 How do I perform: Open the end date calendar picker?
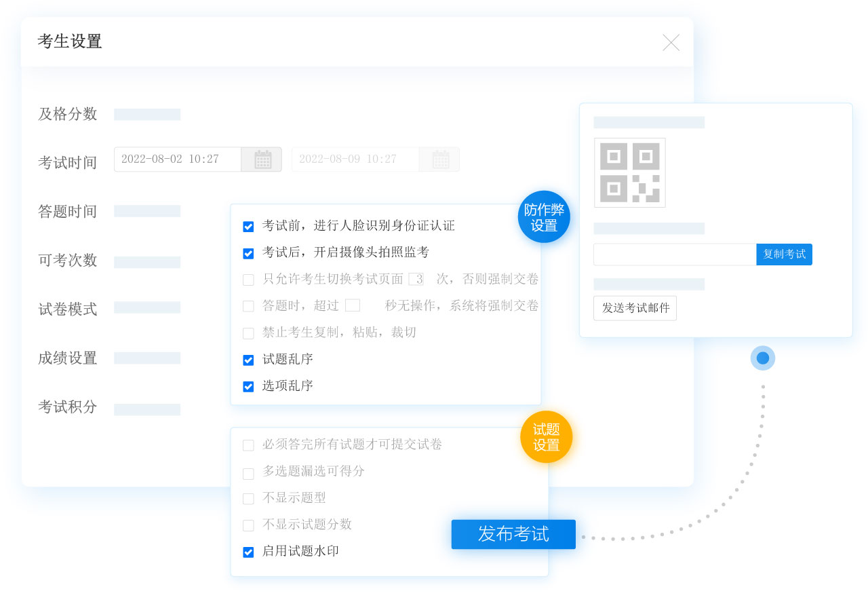click(440, 159)
